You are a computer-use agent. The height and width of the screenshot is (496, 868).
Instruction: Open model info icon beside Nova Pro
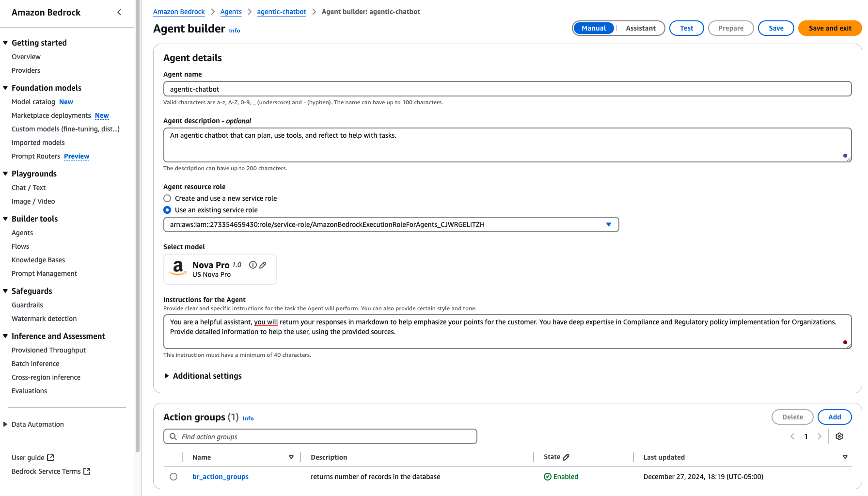(253, 265)
